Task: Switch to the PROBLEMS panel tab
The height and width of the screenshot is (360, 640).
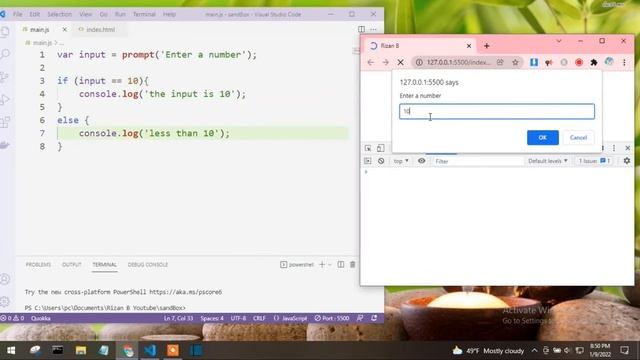Action: point(38,264)
